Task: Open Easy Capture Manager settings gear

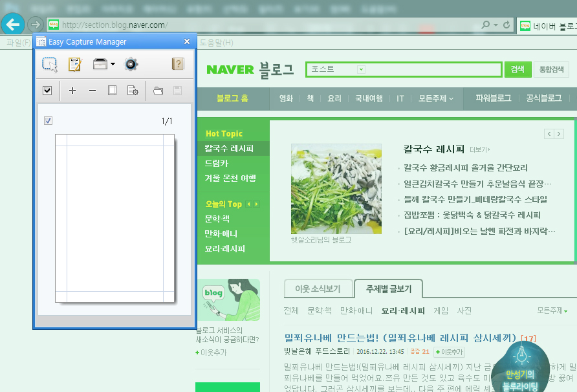Action: [x=131, y=64]
